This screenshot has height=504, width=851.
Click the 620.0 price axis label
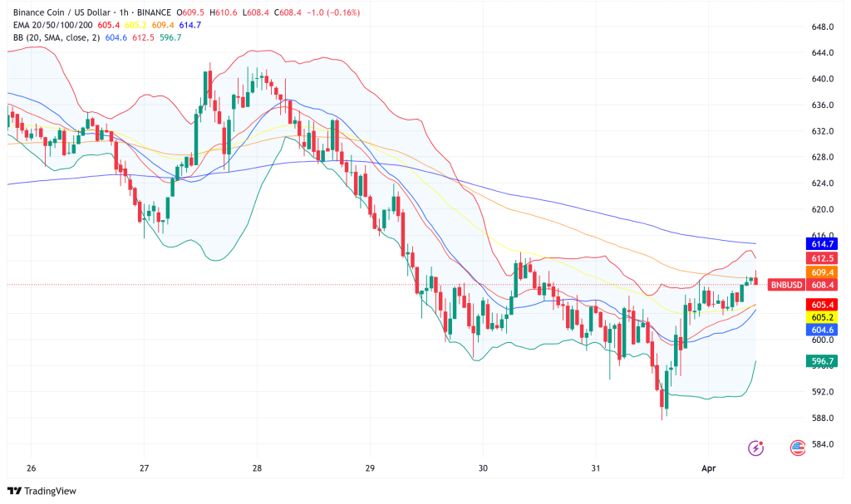(x=822, y=209)
